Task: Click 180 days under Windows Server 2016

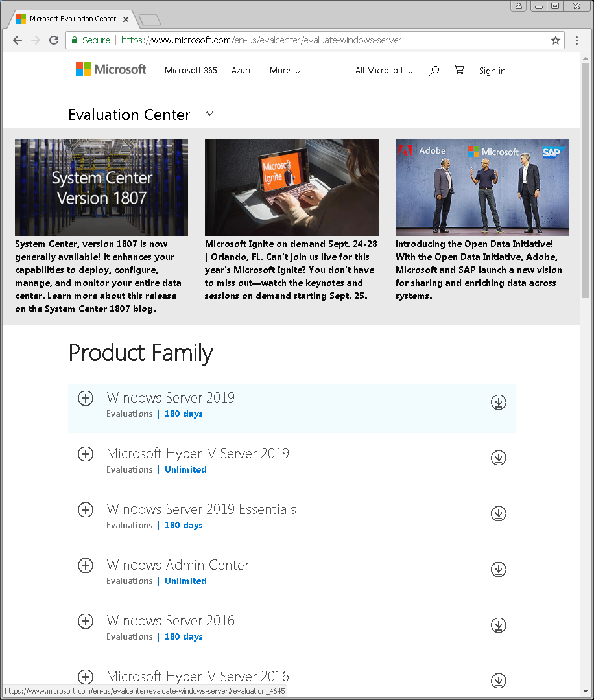Action: (184, 637)
